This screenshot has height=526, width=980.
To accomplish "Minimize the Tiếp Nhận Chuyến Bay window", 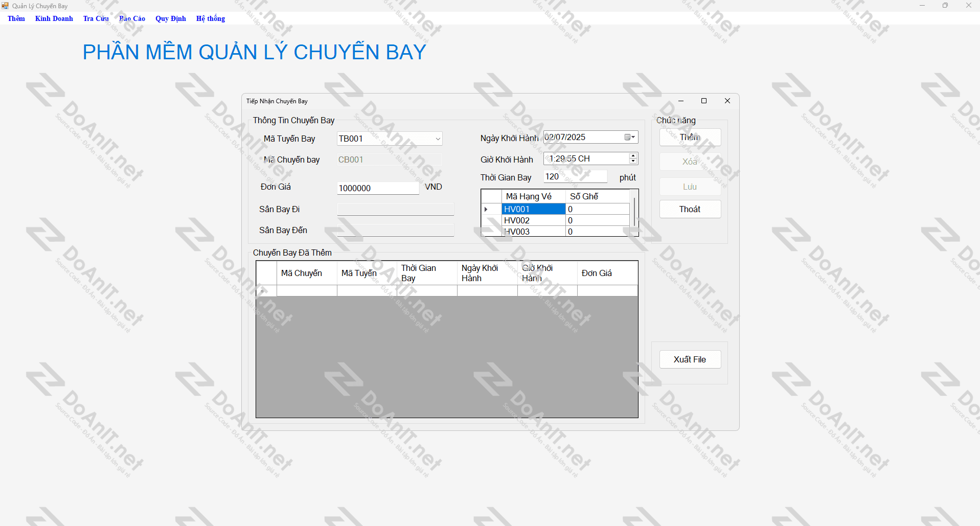I will point(681,101).
